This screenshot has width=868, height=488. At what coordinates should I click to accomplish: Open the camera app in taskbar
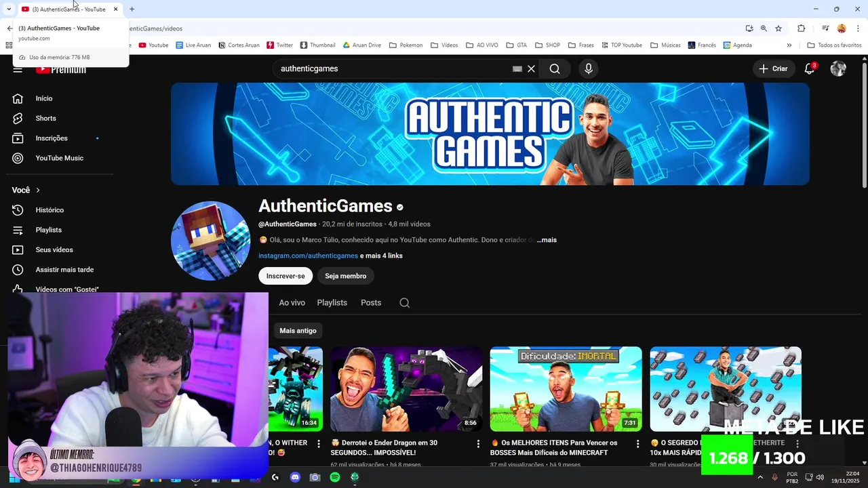315,477
